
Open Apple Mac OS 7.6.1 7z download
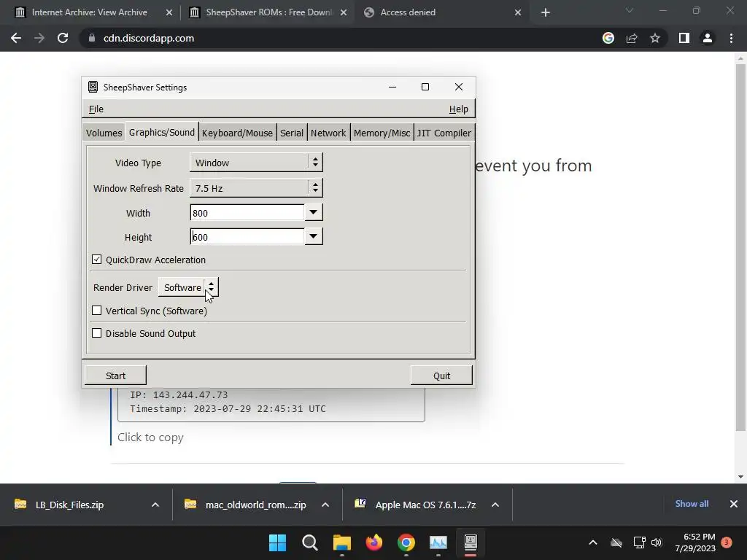(x=425, y=505)
